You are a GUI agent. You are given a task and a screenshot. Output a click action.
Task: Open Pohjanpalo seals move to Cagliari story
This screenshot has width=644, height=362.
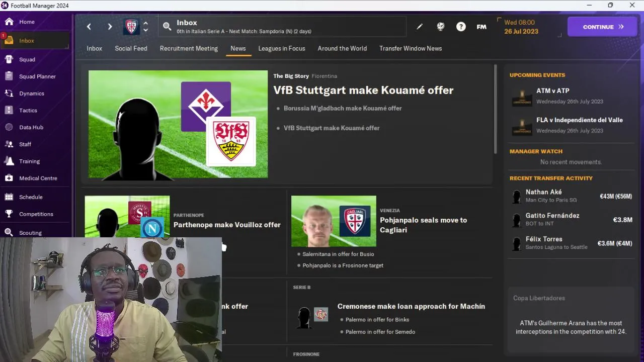pos(424,225)
